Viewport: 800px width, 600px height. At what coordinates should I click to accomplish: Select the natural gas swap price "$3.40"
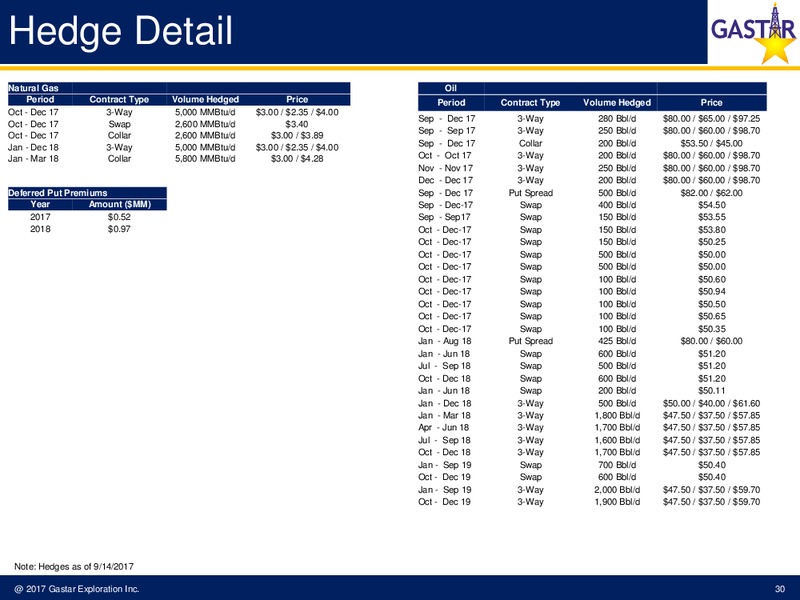[x=296, y=124]
